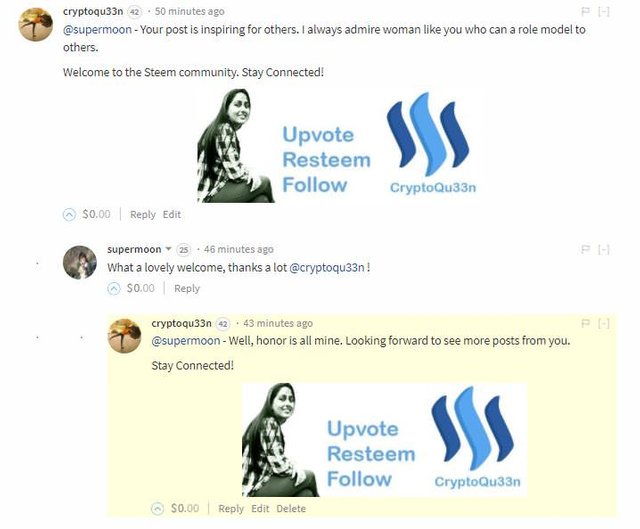Collapse the highlighted reply with [-]
The width and height of the screenshot is (640, 529).
pos(604,323)
